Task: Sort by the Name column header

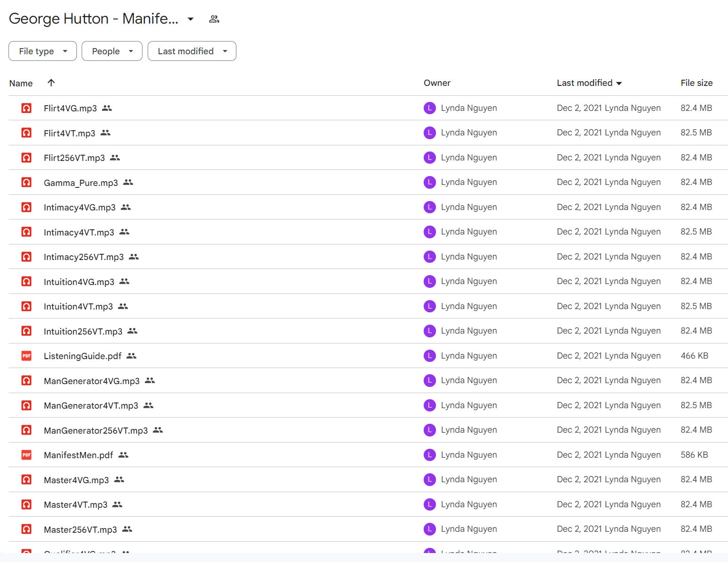Action: pos(21,83)
